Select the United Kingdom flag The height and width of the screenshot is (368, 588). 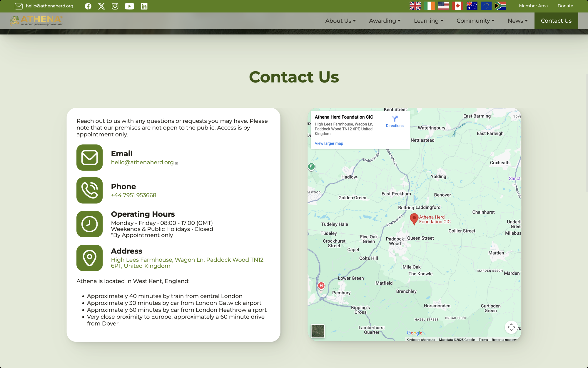(415, 6)
